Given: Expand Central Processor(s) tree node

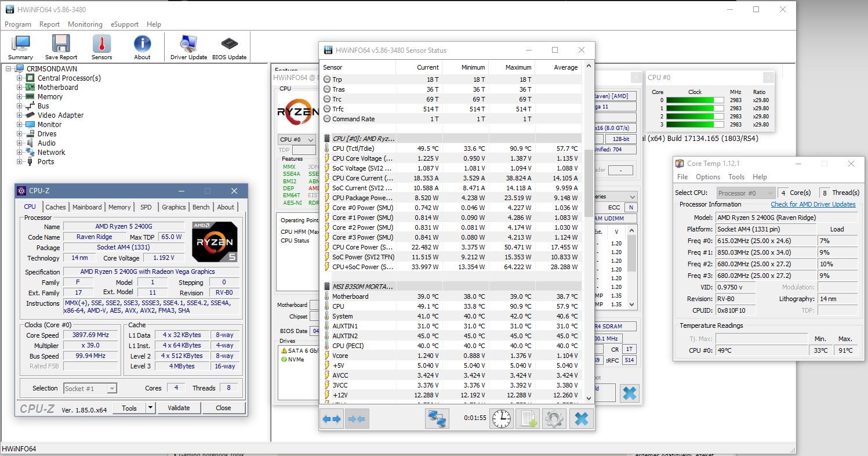Looking at the screenshot, I should click(x=19, y=78).
